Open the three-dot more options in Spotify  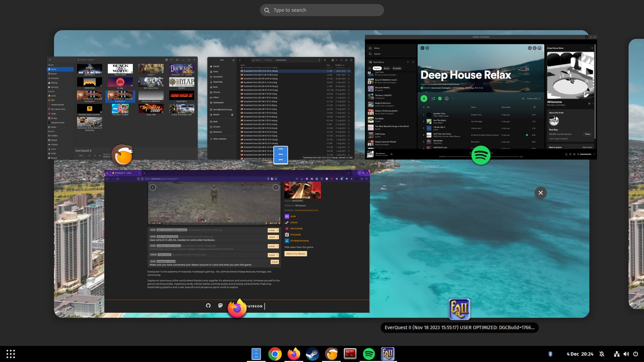pos(453,99)
